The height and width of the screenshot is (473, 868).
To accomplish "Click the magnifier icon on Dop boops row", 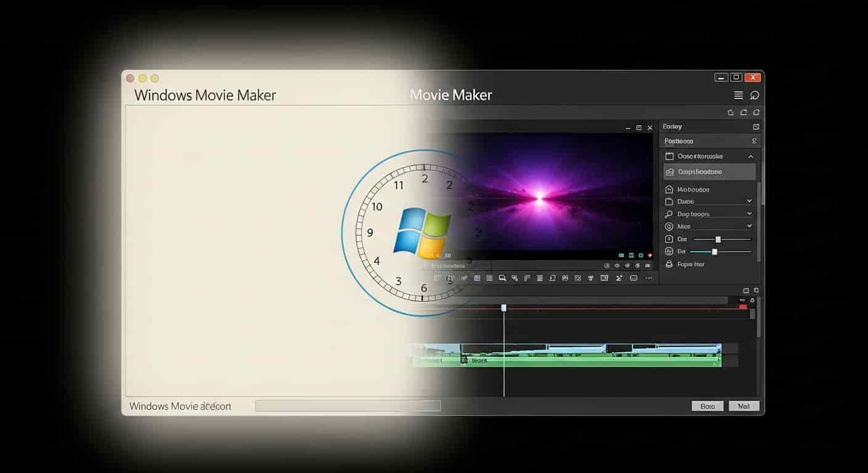I will tap(669, 214).
